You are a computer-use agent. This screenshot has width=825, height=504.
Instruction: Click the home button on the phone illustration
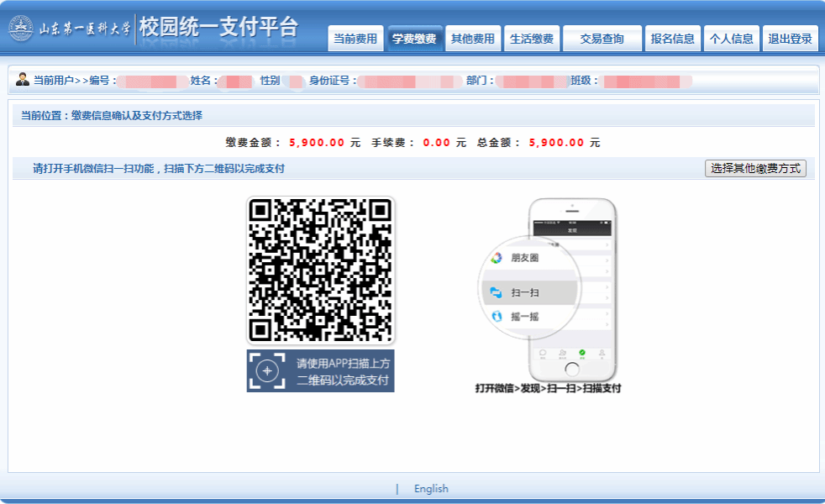coord(572,369)
